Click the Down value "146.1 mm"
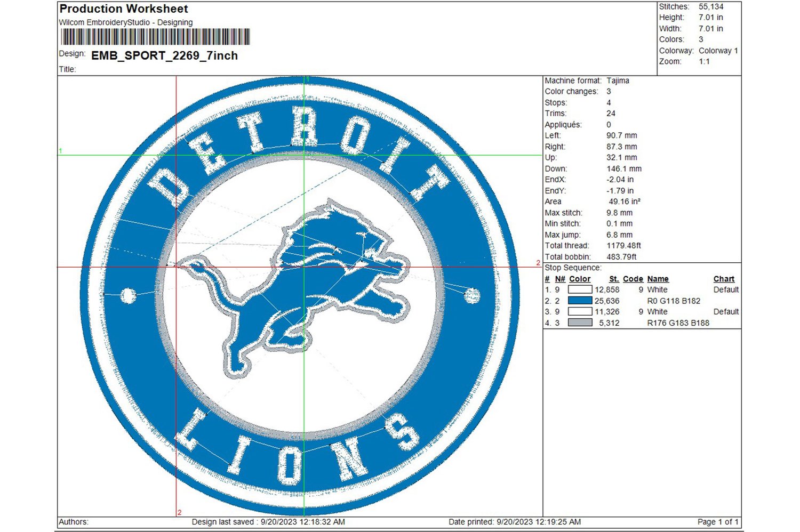The height and width of the screenshot is (532, 800). (624, 168)
